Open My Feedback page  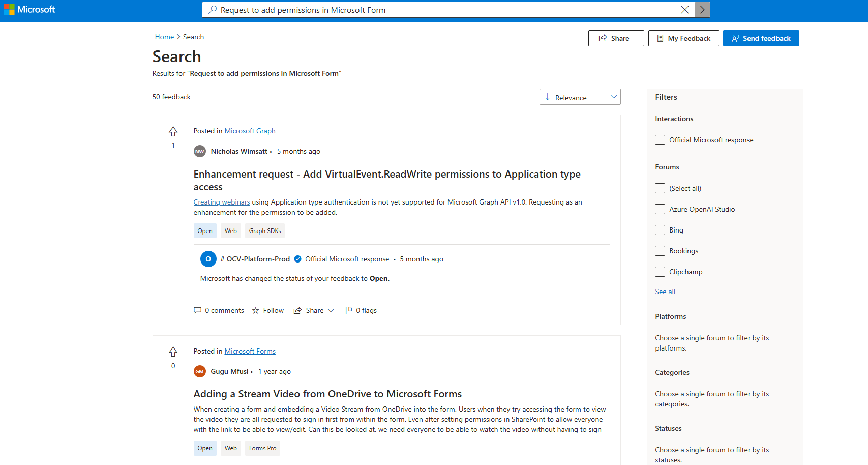pos(683,38)
